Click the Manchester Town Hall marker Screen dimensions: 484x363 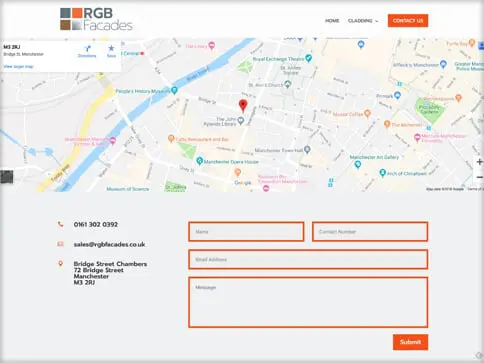(x=307, y=150)
